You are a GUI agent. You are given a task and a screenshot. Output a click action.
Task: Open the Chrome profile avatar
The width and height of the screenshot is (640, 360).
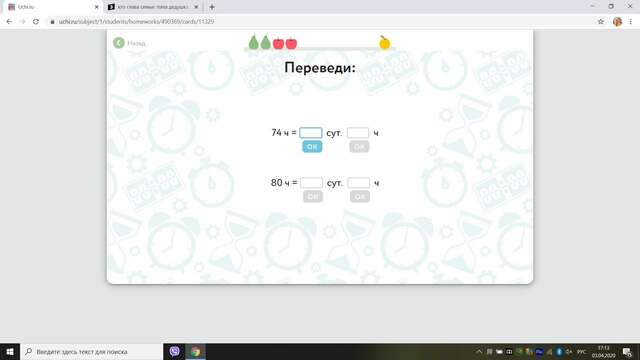[617, 22]
